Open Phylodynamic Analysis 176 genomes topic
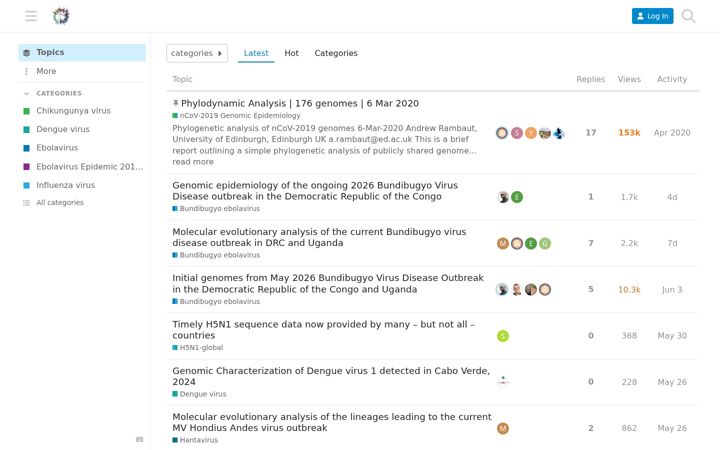Screen dimensions: 720x450 [300, 103]
